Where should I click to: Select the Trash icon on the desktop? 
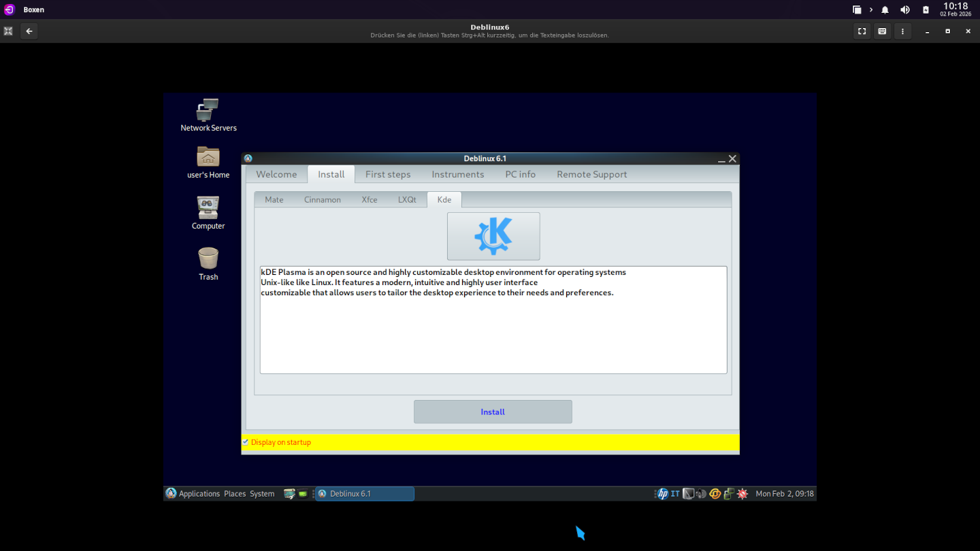(208, 263)
